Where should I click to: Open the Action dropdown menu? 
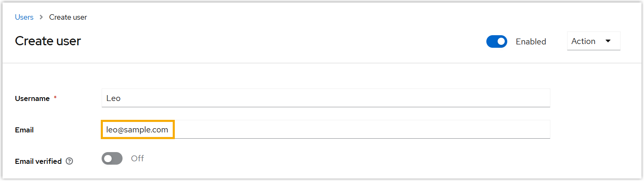pyautogui.click(x=593, y=41)
